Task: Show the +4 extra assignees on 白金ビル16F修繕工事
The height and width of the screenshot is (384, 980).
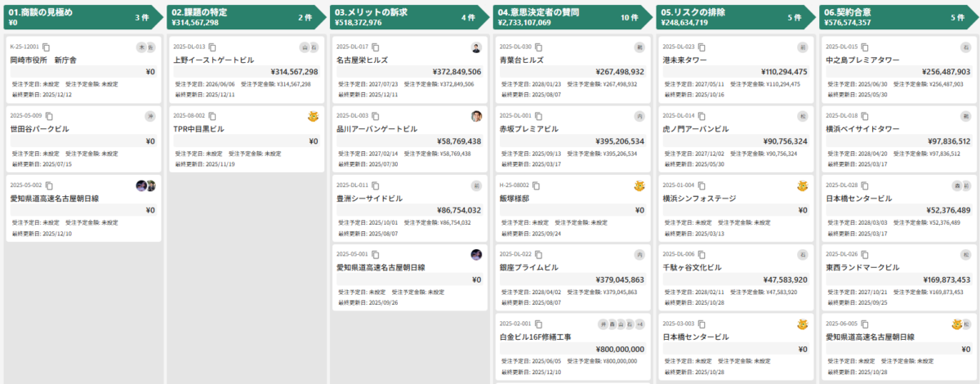Action: [639, 324]
